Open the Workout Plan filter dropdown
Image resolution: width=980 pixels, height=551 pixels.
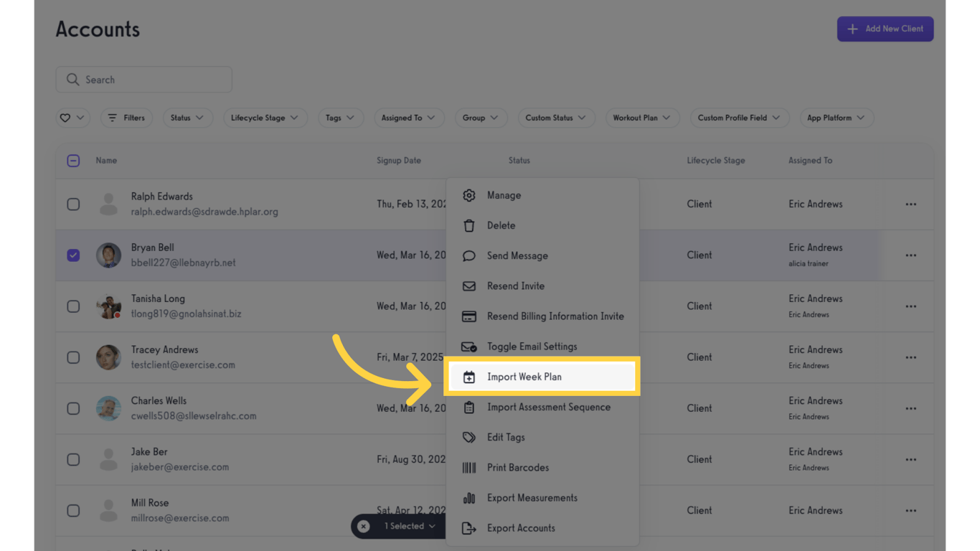coord(641,118)
